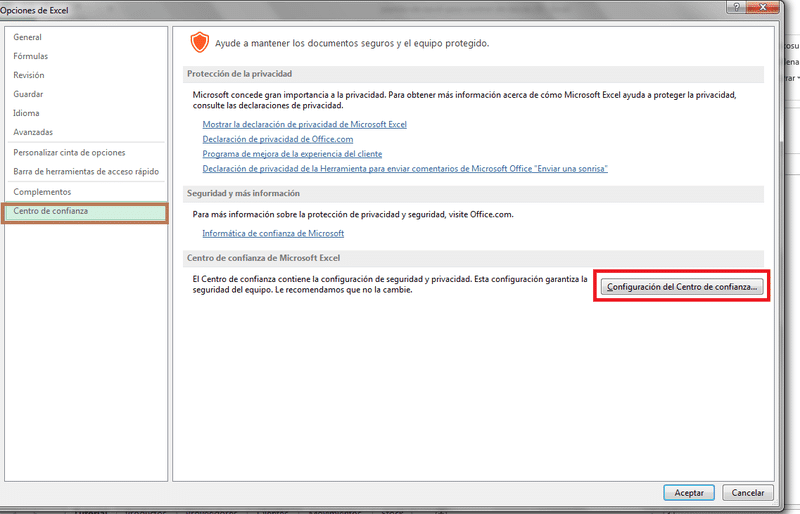The image size is (800, 514).
Task: Close the Opciones de Excel dialog
Action: pyautogui.click(x=763, y=7)
